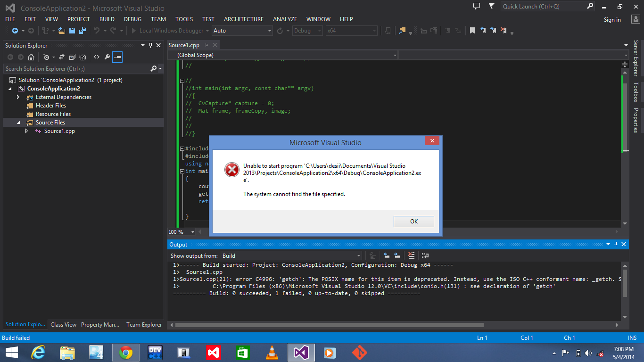Save file with the single floppy icon
This screenshot has width=644, height=362.
point(72,31)
